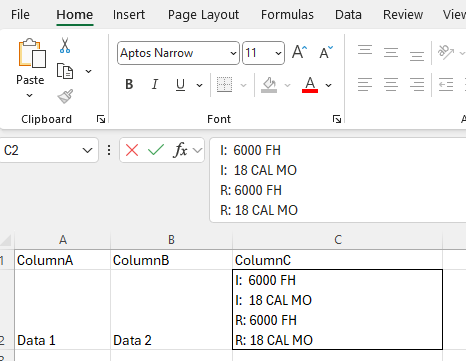Select cell containing Data 2
The width and height of the screenshot is (466, 361).
pos(171,310)
